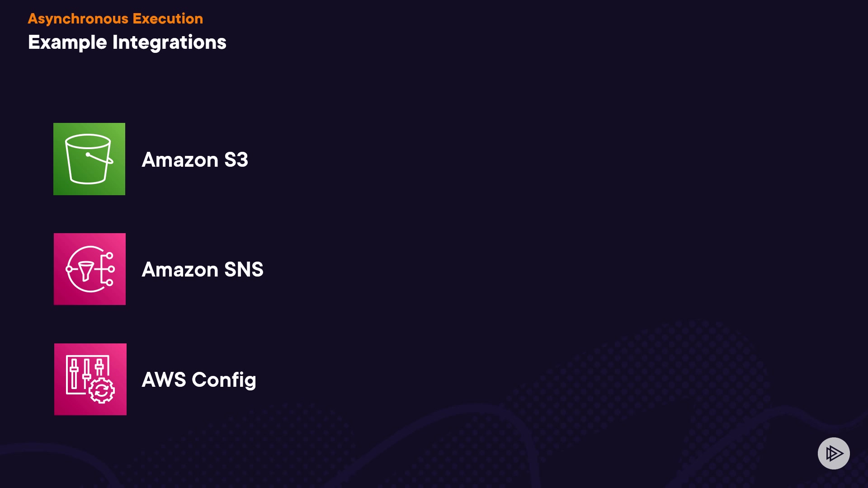Click the AWS Config service icon
This screenshot has width=868, height=488.
click(90, 379)
